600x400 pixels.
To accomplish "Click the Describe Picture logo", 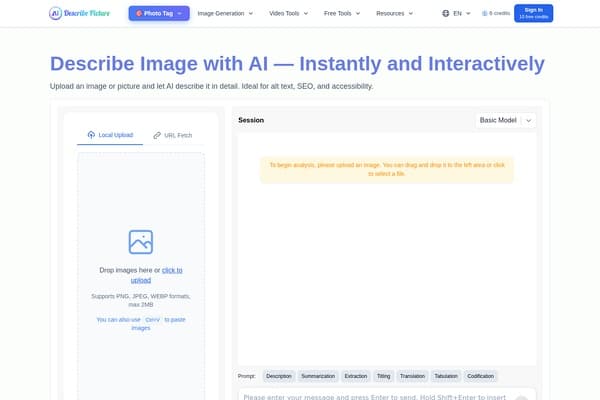I will [79, 13].
